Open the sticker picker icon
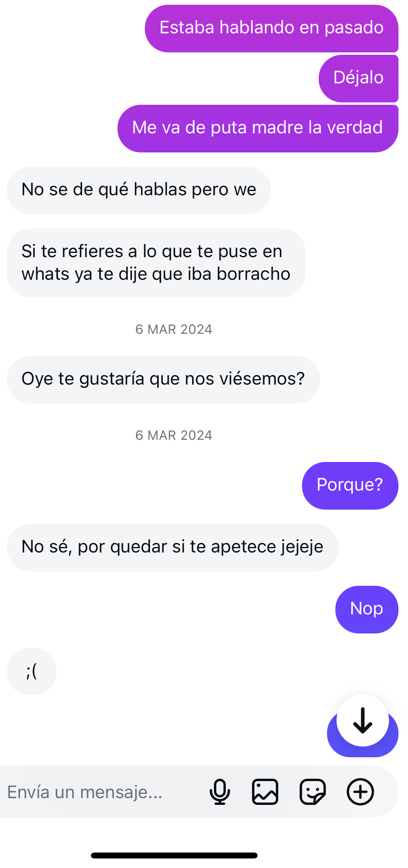The image size is (408, 868). pos(313,792)
